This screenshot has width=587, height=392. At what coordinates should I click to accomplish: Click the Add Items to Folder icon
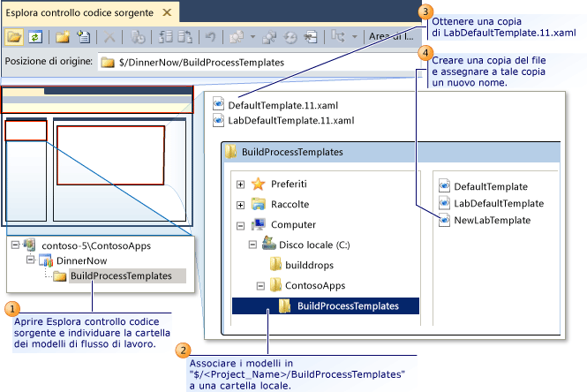point(83,37)
